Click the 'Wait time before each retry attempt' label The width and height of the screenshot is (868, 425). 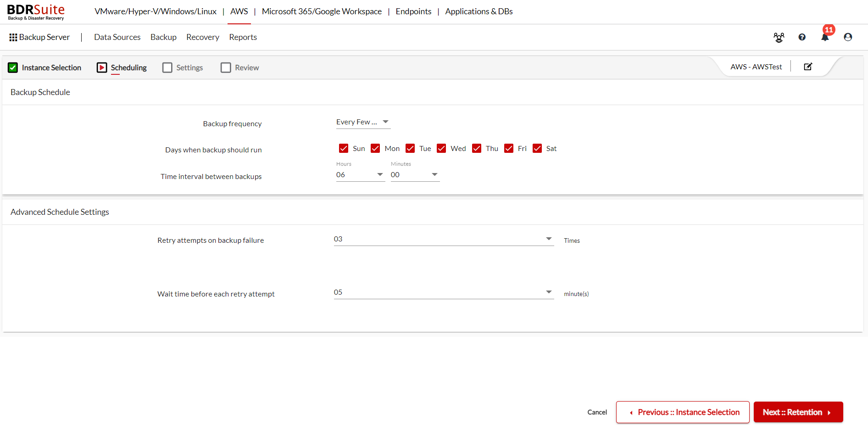point(216,294)
